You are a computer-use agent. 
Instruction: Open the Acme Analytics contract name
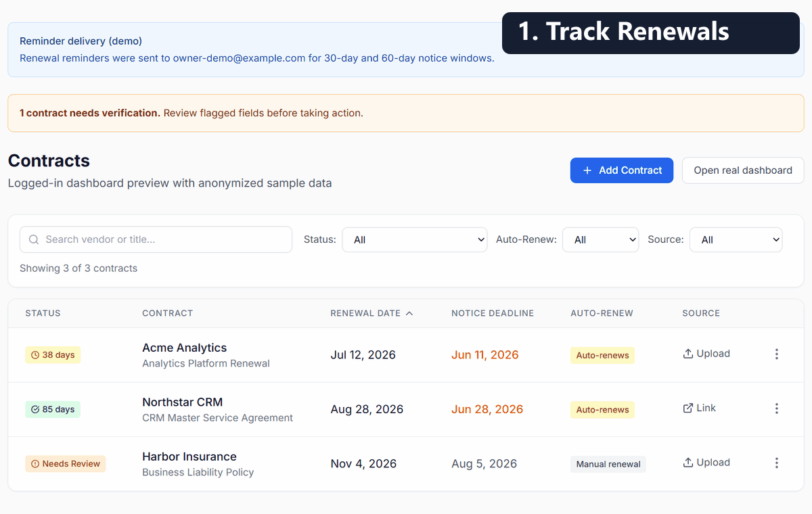click(x=185, y=348)
